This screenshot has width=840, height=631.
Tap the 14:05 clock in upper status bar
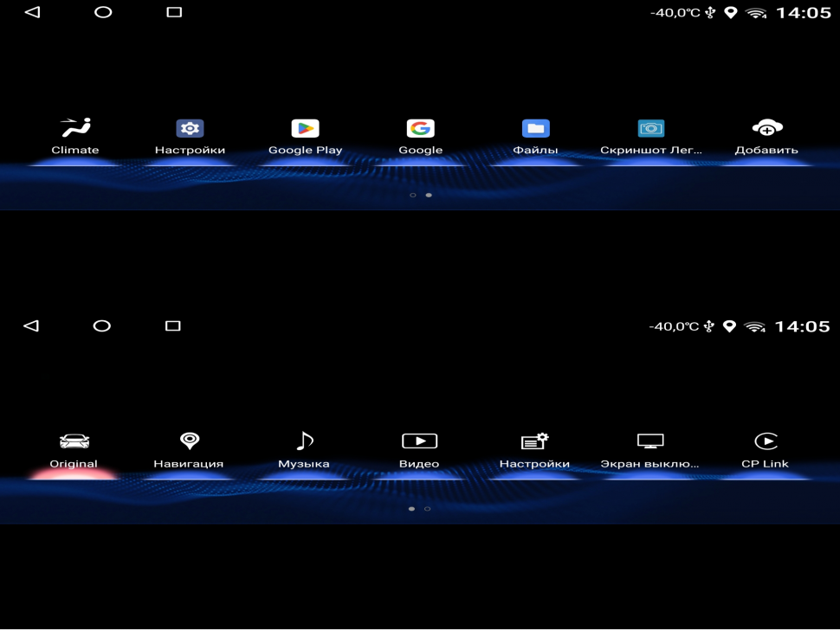pos(804,13)
